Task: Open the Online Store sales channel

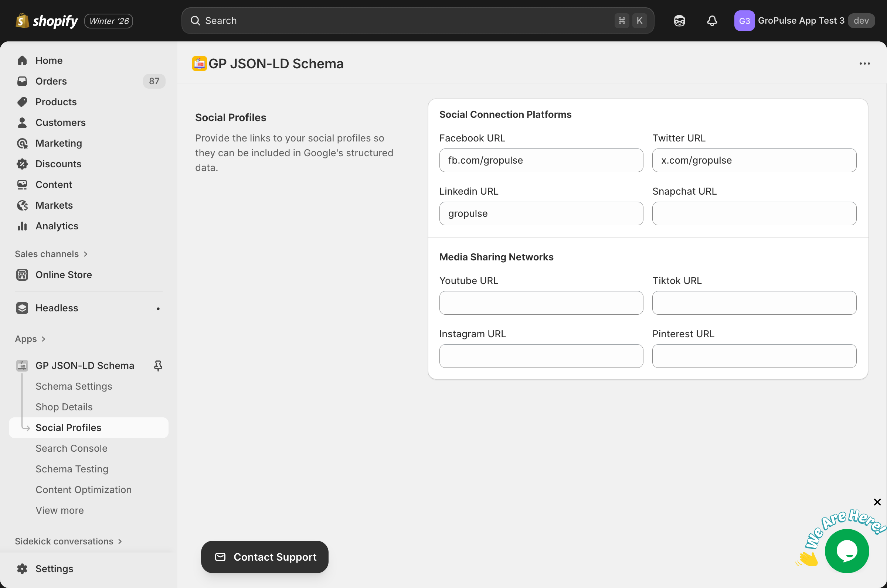Action: (x=64, y=275)
